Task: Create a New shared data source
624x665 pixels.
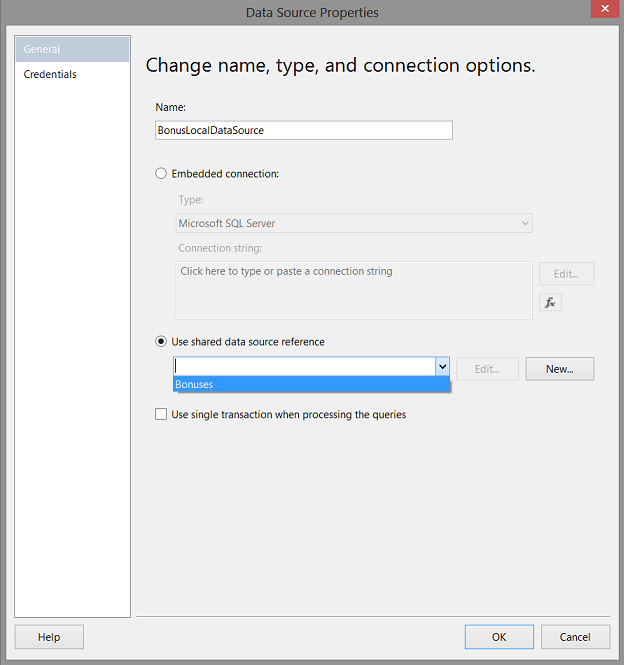Action: pos(559,369)
